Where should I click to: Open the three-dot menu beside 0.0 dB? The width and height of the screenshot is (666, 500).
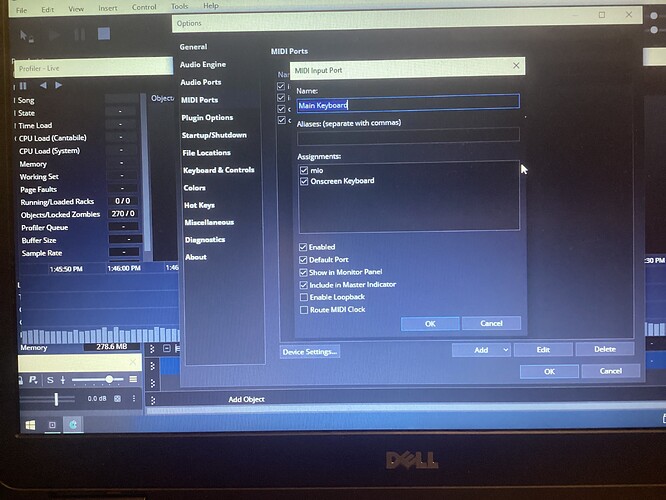[x=134, y=398]
